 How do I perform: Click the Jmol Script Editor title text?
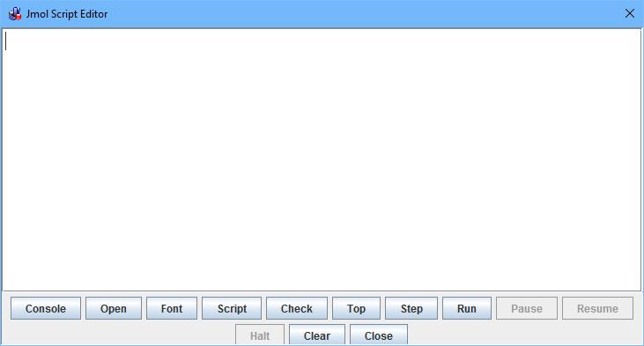pos(67,14)
